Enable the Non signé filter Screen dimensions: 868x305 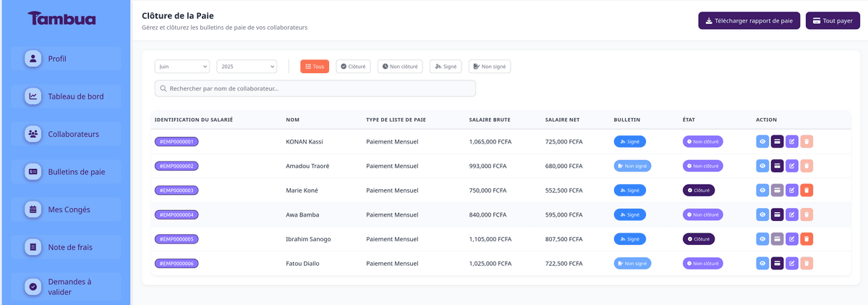pyautogui.click(x=490, y=67)
